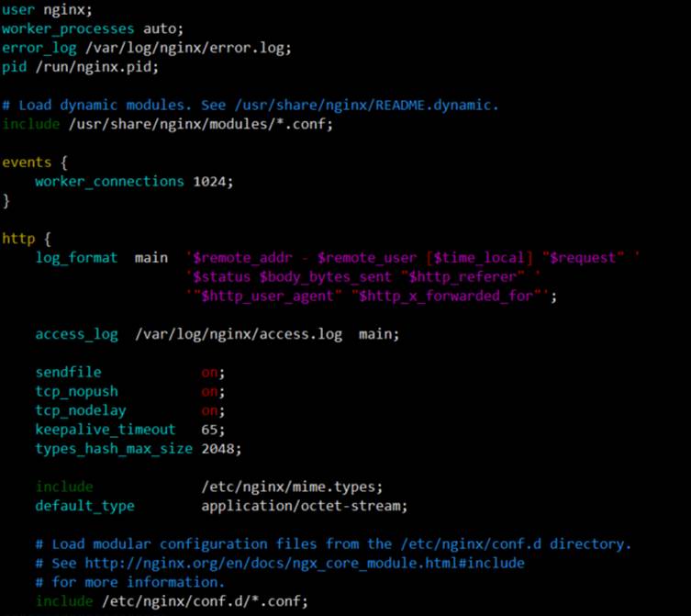The image size is (691, 616).
Task: Click the 'error_log' directive
Action: [x=39, y=48]
